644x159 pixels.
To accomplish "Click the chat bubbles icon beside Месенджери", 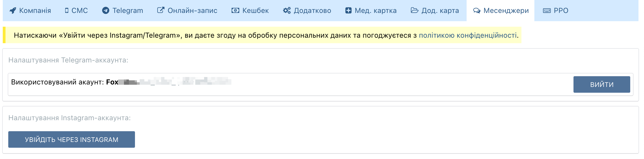I will [477, 11].
